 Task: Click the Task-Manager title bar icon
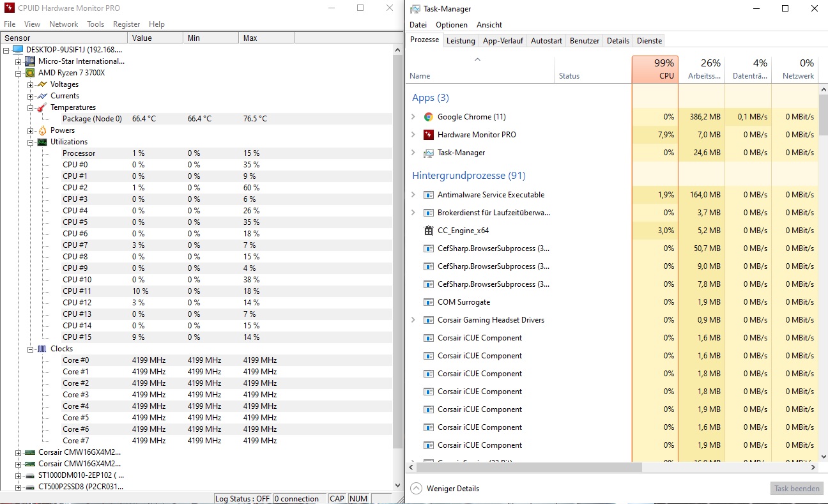(415, 9)
